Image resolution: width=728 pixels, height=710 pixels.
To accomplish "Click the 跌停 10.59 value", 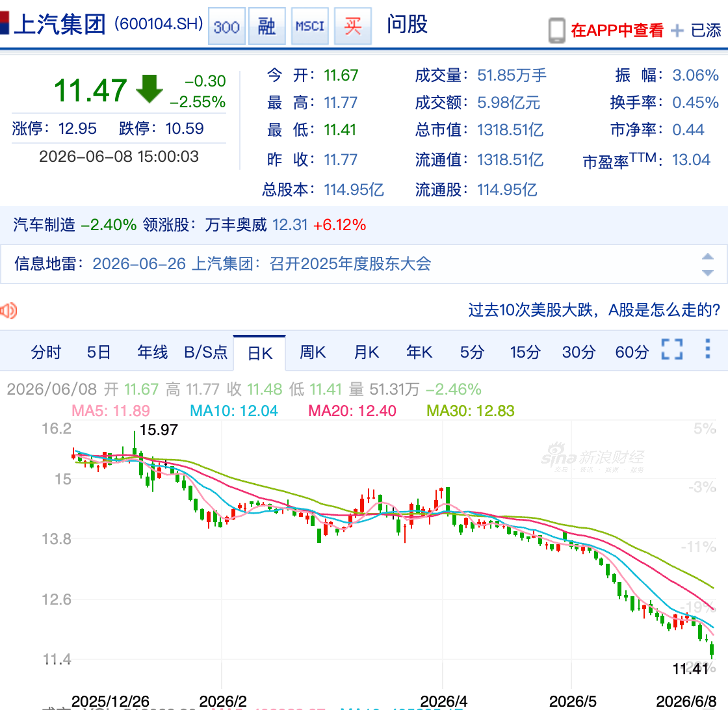I will [185, 128].
